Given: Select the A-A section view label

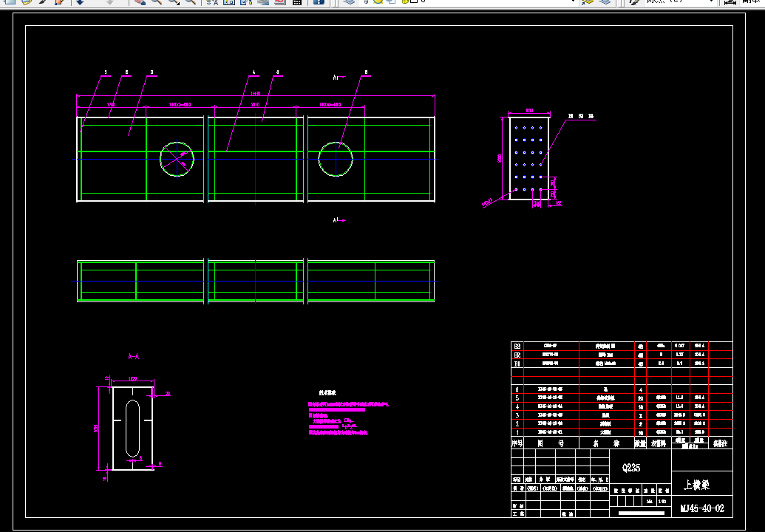Looking at the screenshot, I should tap(134, 356).
